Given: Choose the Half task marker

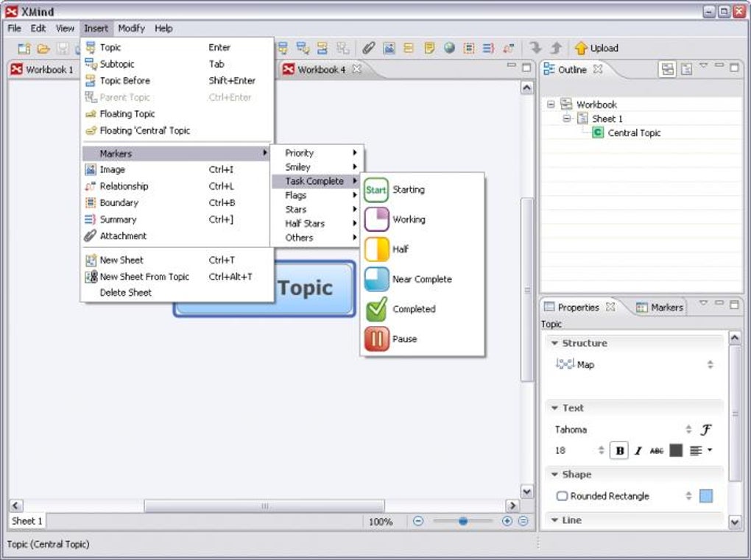Looking at the screenshot, I should 376,249.
